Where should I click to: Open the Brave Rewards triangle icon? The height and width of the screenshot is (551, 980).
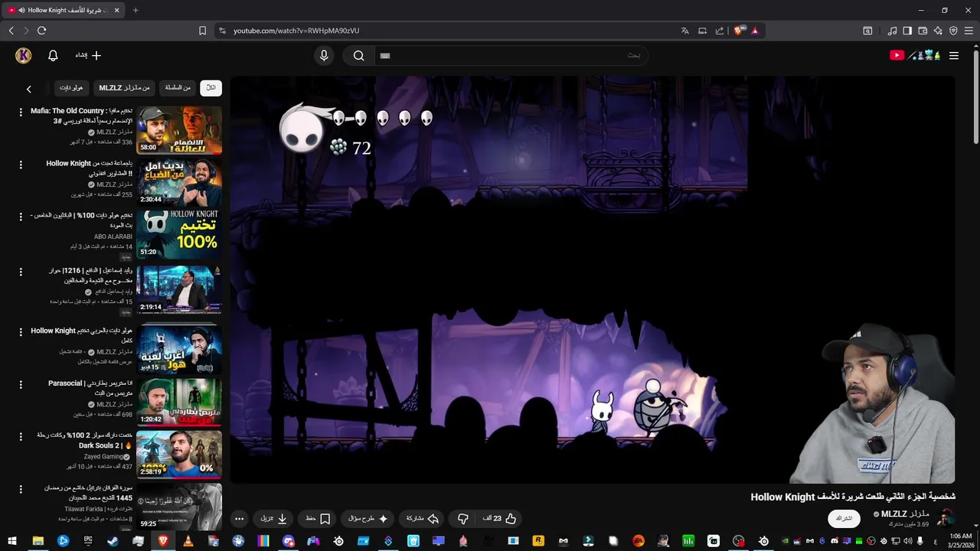[755, 31]
